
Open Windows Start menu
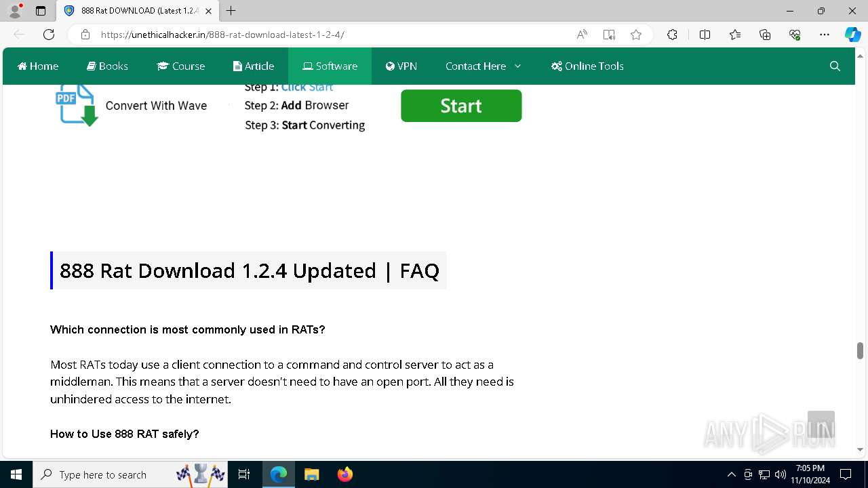pyautogui.click(x=16, y=474)
